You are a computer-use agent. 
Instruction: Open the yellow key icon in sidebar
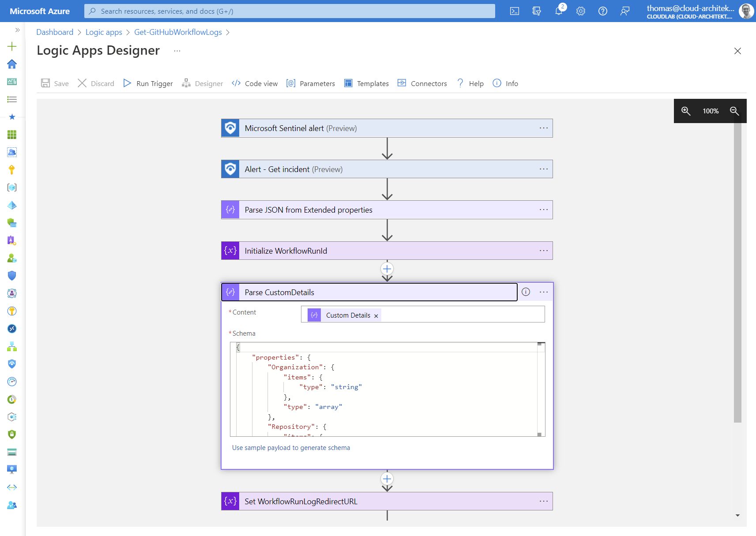click(12, 170)
